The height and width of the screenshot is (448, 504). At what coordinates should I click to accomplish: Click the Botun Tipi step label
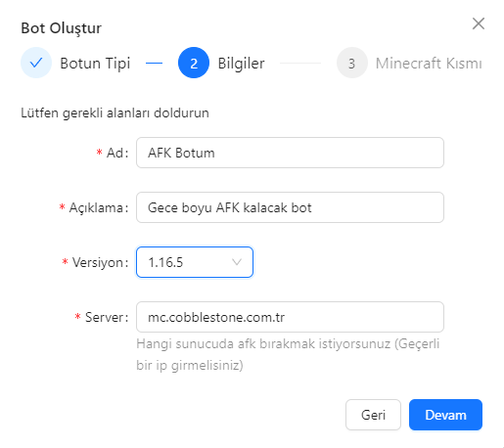(x=95, y=64)
